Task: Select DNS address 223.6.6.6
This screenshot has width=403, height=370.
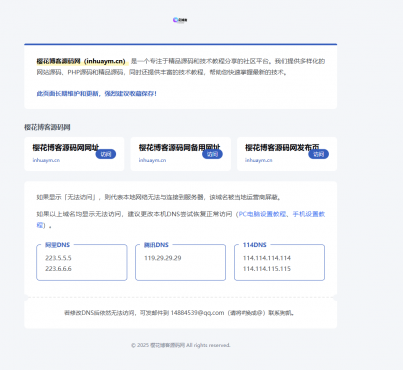Action: (x=58, y=269)
